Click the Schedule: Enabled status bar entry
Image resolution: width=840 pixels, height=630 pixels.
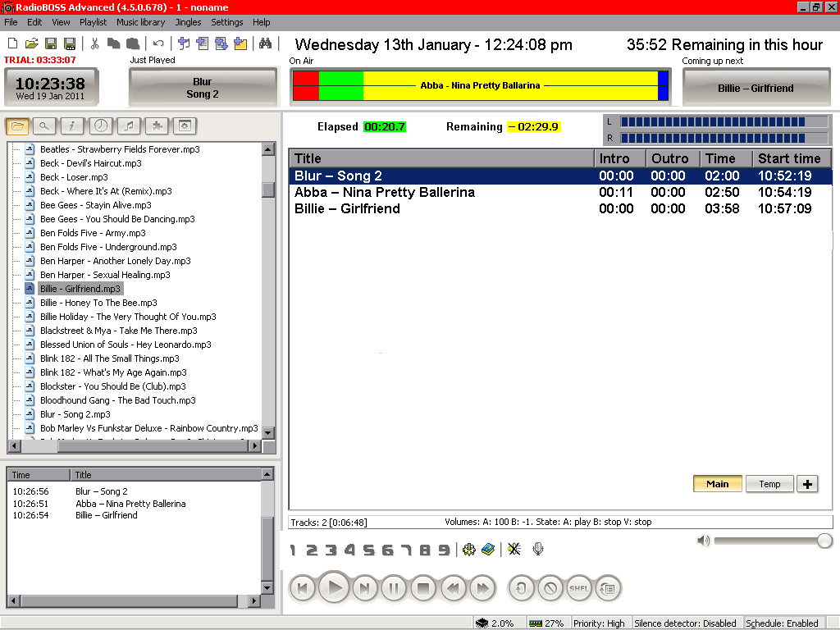click(782, 623)
